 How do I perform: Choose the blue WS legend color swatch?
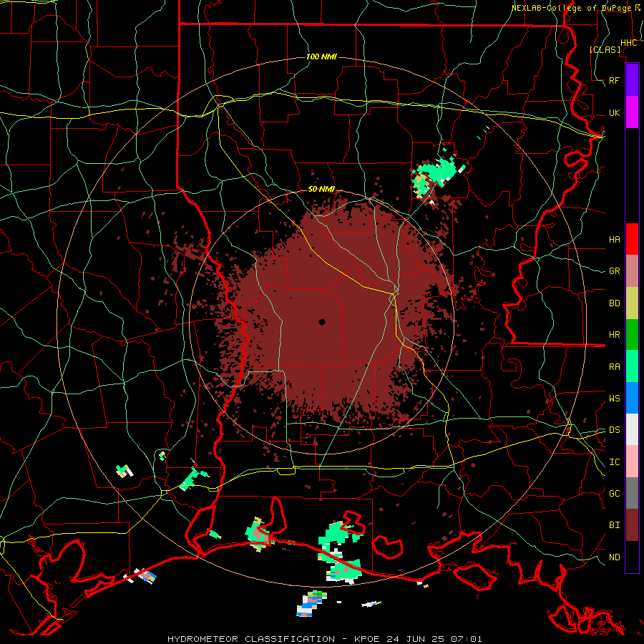pyautogui.click(x=632, y=398)
